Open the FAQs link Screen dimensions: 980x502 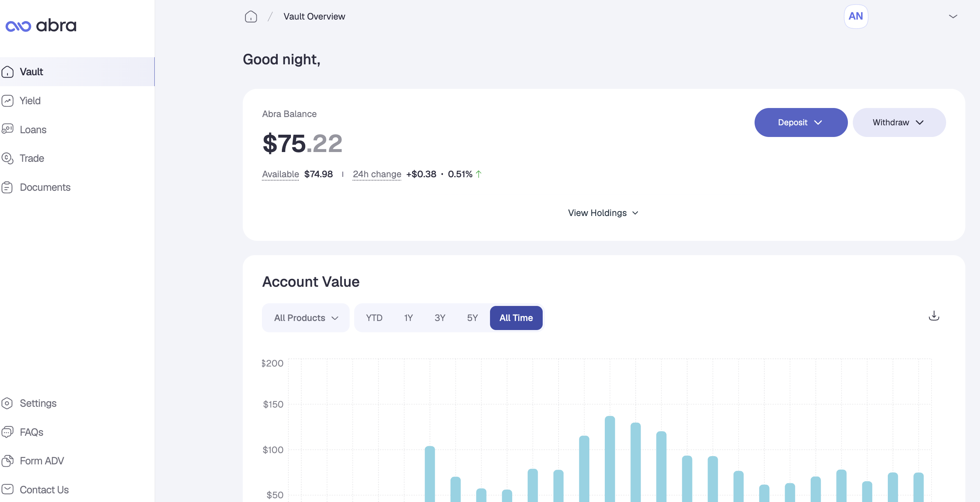click(77, 432)
